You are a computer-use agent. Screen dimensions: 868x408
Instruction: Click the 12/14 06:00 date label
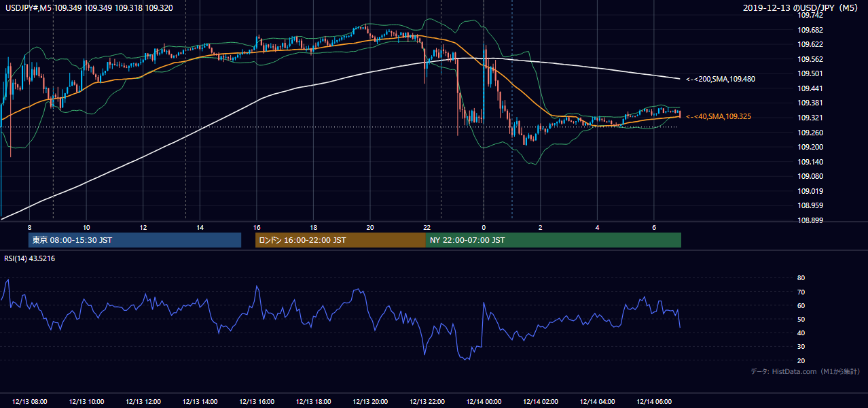coord(653,401)
